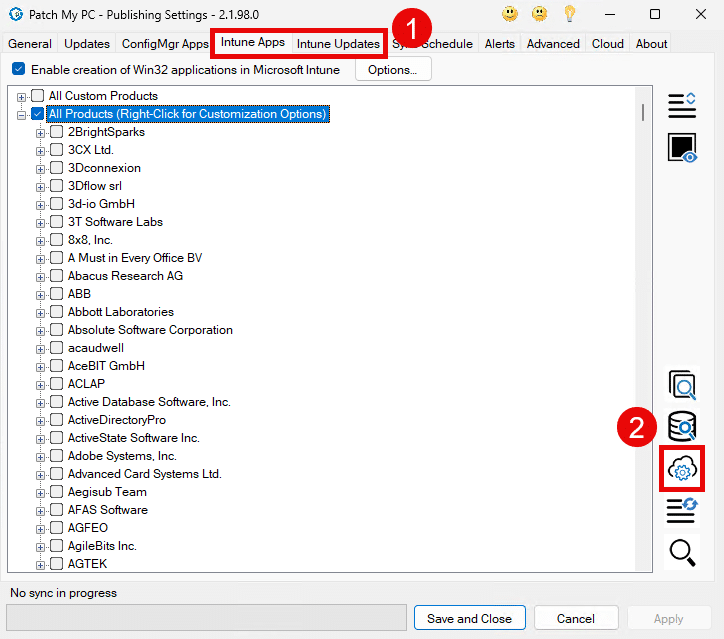
Task: Click the list refresh sync icon
Action: pyautogui.click(x=682, y=510)
